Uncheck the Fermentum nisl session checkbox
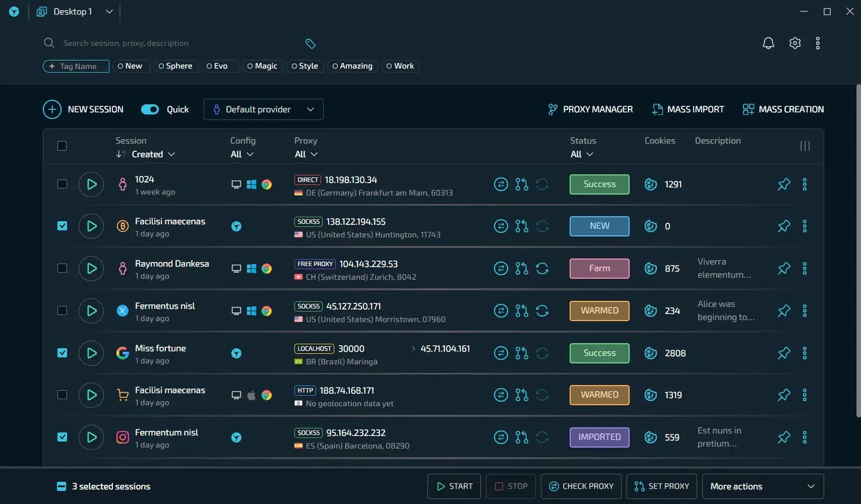 click(x=62, y=437)
